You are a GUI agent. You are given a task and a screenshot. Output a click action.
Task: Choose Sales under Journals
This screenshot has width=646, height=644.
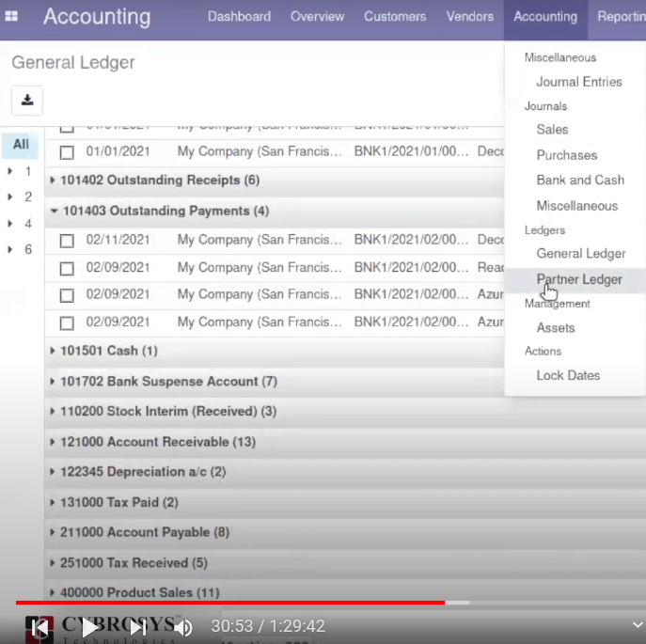coord(552,130)
